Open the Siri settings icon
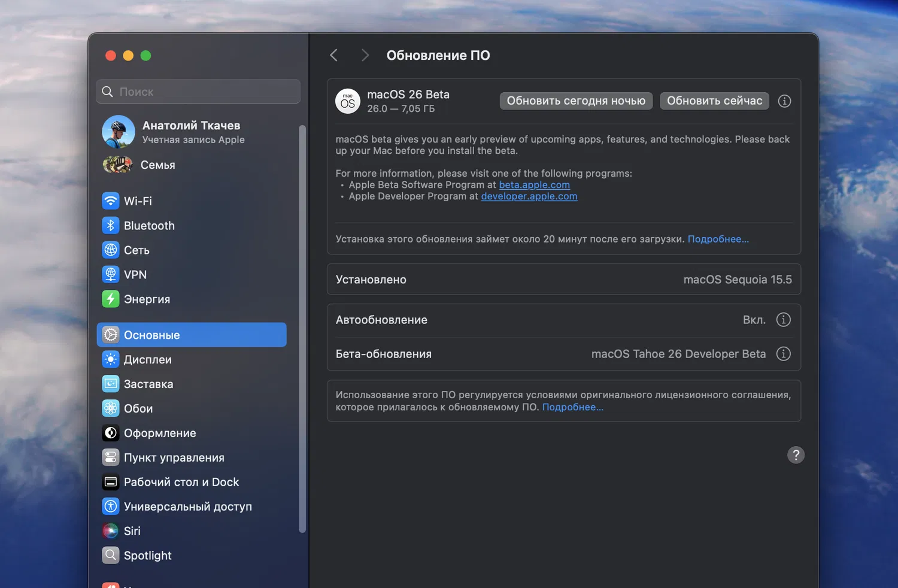898x588 pixels. click(x=111, y=531)
